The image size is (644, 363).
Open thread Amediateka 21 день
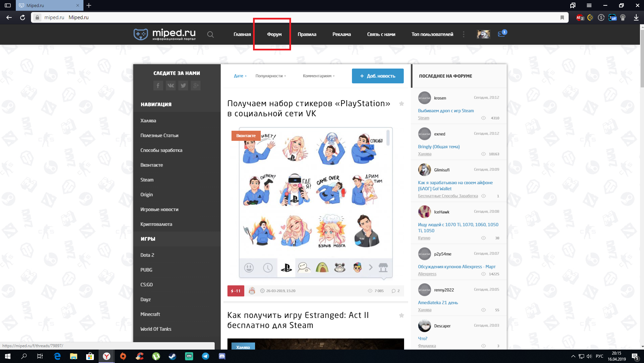[438, 302]
